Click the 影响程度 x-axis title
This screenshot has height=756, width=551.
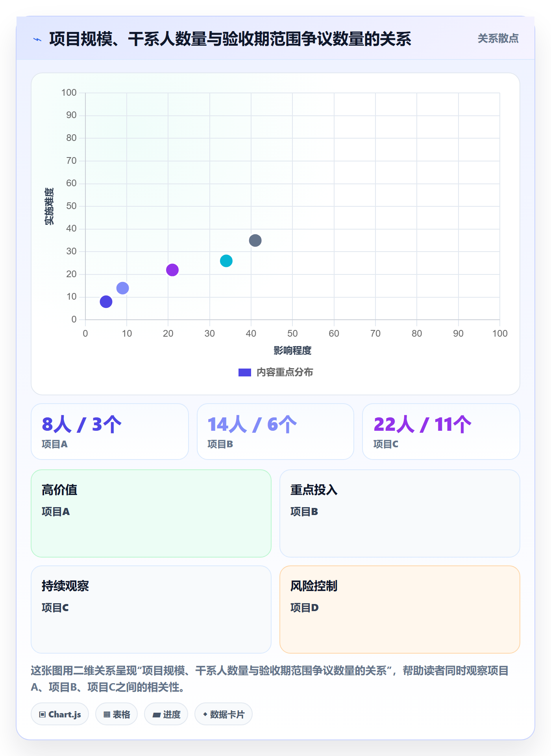[292, 350]
